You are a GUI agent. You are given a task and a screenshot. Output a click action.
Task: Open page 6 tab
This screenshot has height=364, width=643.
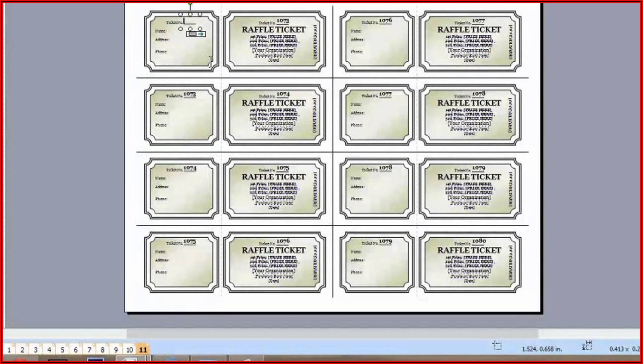76,350
